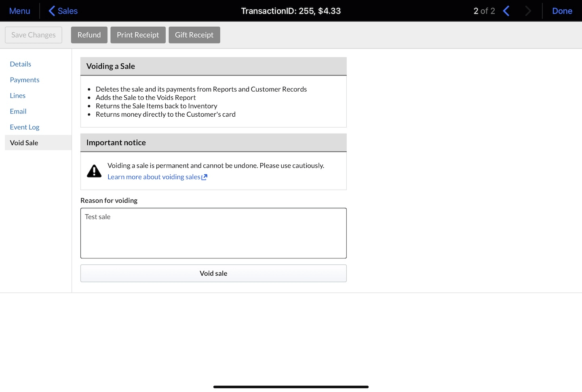Go to the previous transaction using the blue arrow

[x=506, y=11]
